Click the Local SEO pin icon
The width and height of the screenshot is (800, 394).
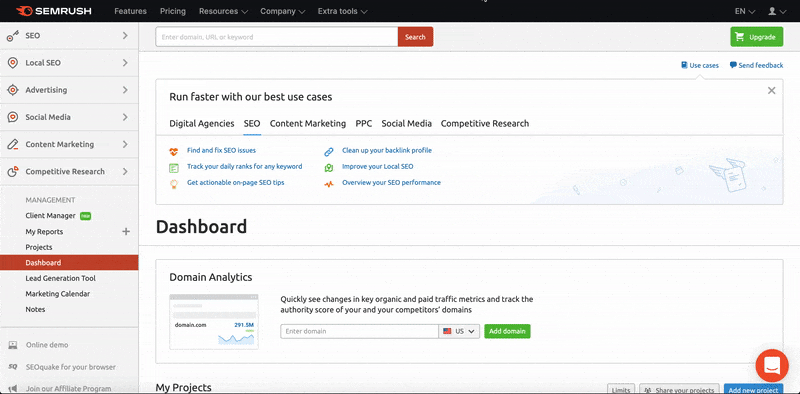coord(13,63)
